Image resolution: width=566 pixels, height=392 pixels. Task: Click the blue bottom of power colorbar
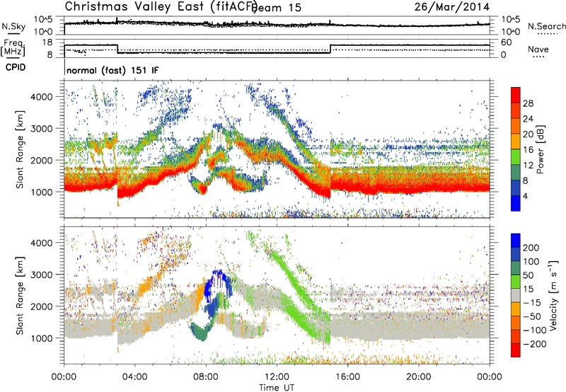point(516,203)
